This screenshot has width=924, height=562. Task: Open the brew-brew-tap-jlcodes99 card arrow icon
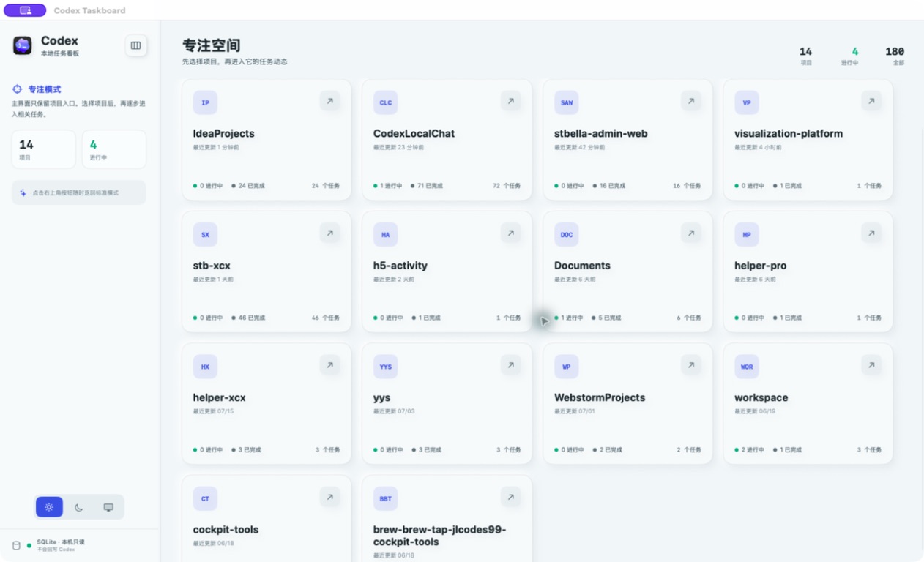tap(511, 498)
